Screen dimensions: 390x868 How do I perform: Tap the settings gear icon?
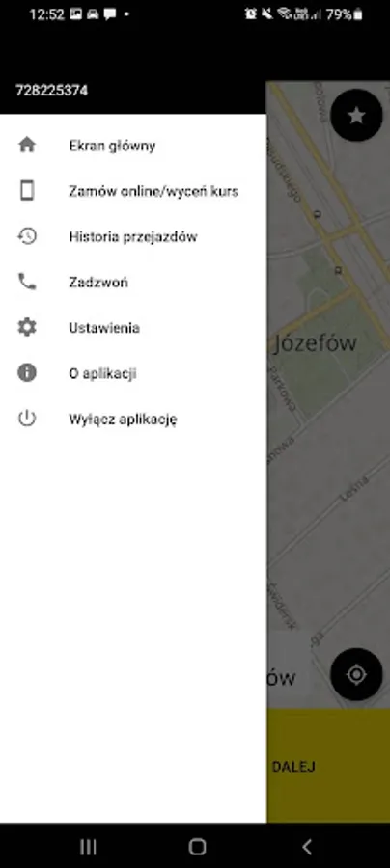(x=27, y=327)
